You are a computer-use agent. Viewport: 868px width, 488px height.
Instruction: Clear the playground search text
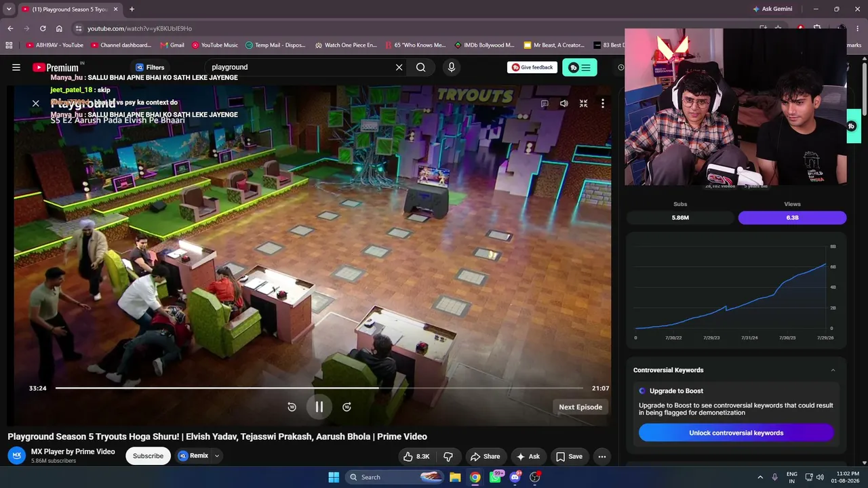399,67
